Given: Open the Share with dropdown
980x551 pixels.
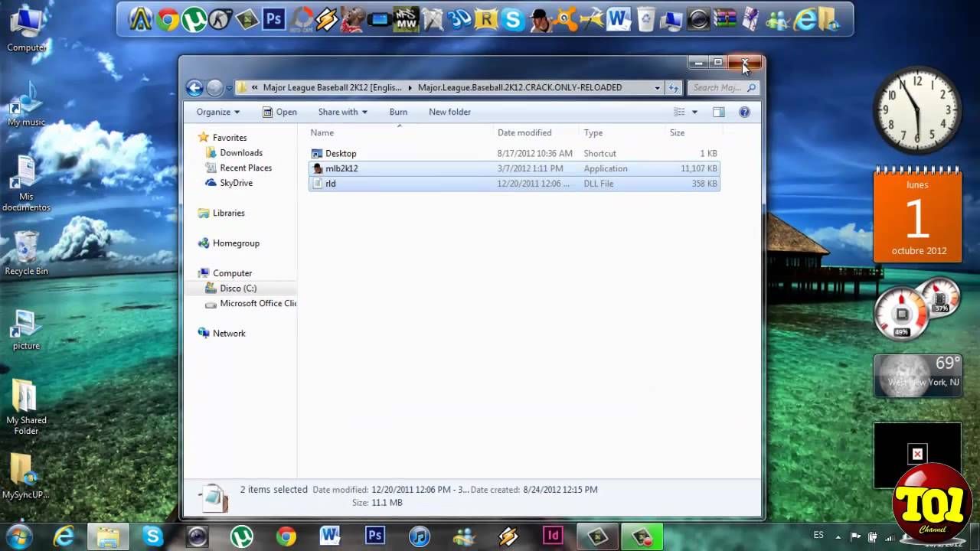Looking at the screenshot, I should 343,112.
